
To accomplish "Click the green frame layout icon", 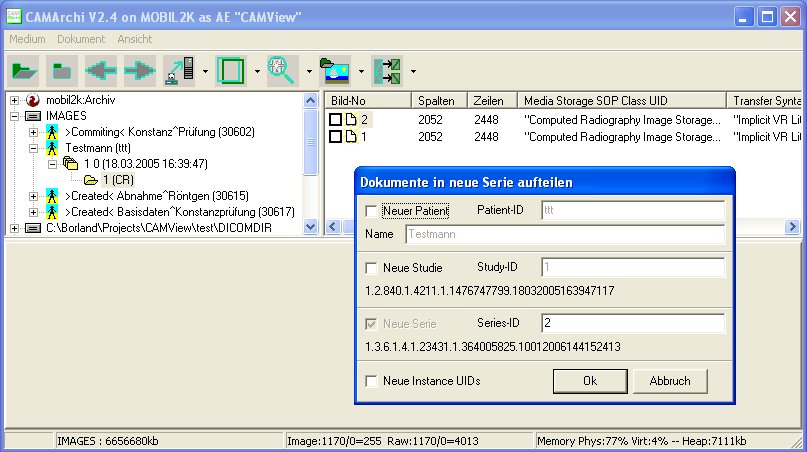I will coord(231,71).
